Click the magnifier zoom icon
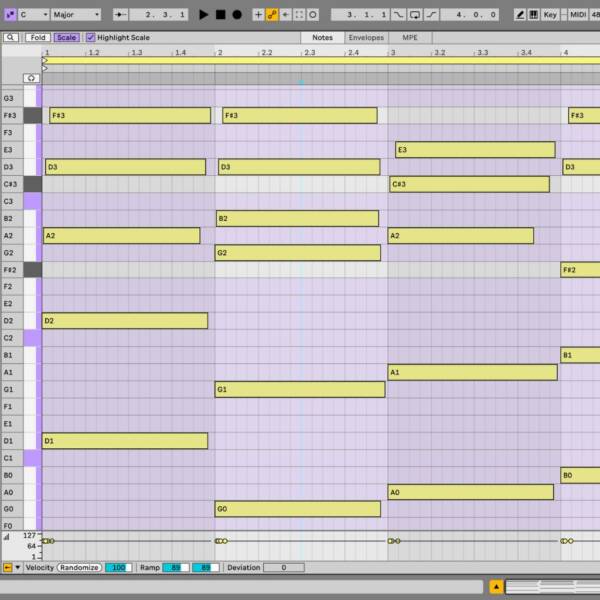The image size is (600, 600). pos(10,38)
